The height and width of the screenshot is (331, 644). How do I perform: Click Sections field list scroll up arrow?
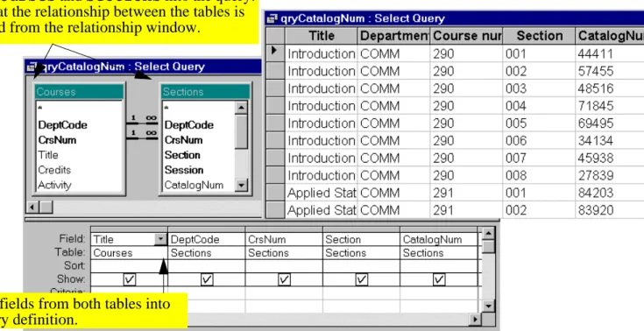pyautogui.click(x=242, y=108)
